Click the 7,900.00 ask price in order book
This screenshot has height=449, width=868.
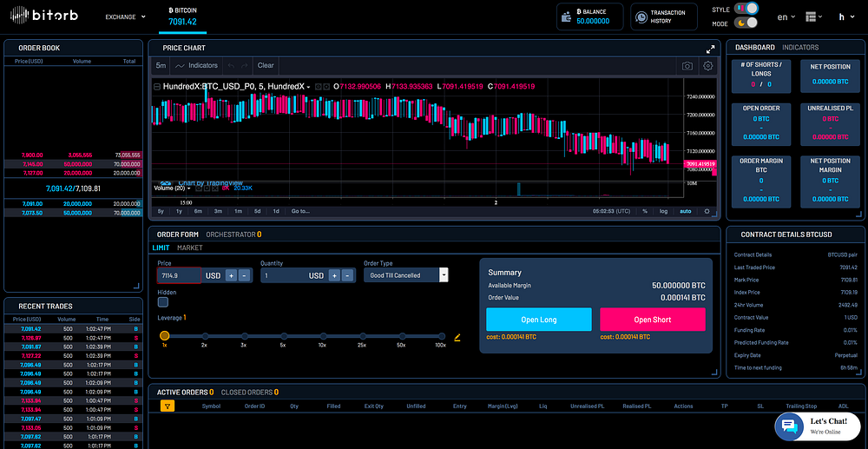(x=33, y=155)
